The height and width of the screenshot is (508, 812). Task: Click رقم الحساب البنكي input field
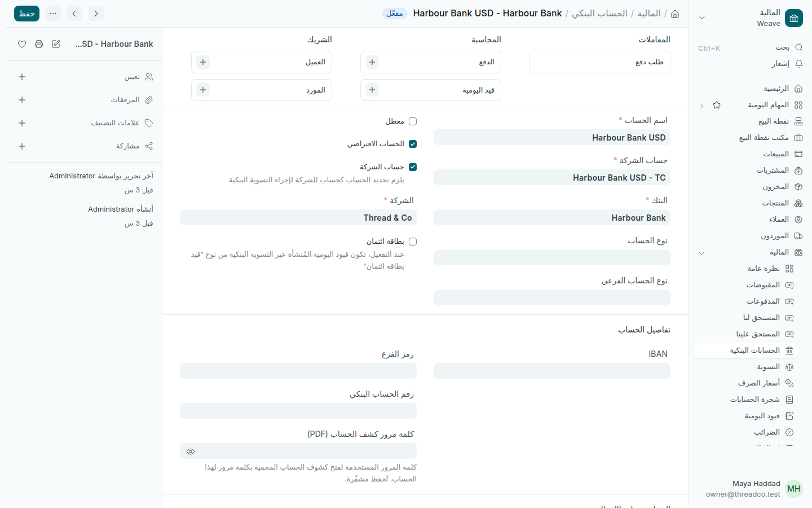[298, 411]
